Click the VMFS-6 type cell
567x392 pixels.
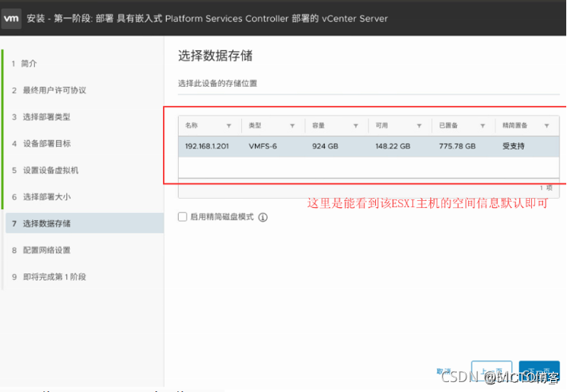pos(263,146)
